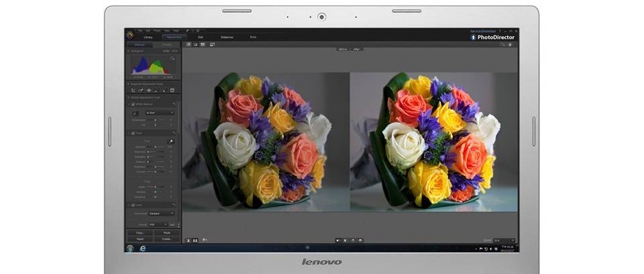Select the white balance eyedropper tool
Image resolution: width=644 pixels, height=274 pixels.
coord(134,113)
